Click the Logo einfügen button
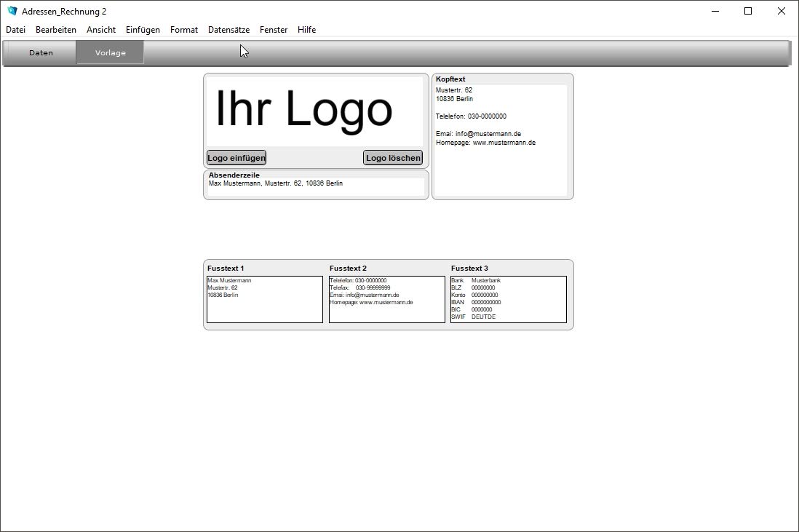This screenshot has width=799, height=532. 236,158
